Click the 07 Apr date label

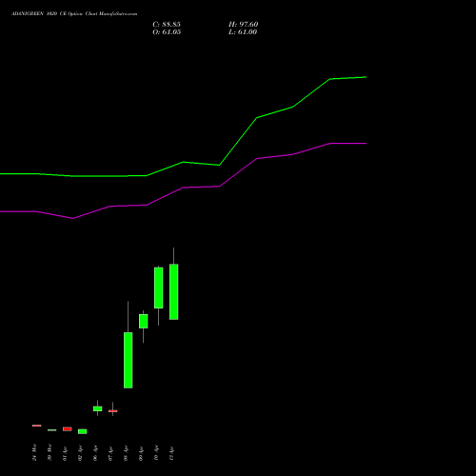[x=110, y=454]
